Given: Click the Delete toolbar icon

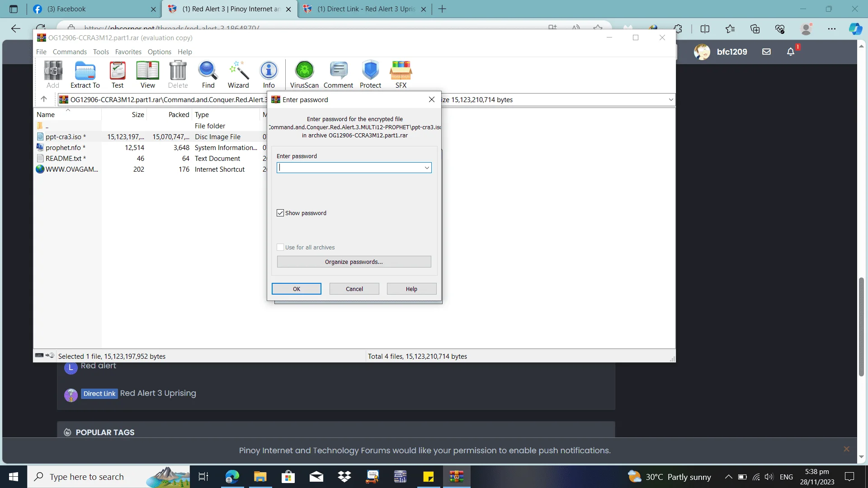Looking at the screenshot, I should 178,75.
